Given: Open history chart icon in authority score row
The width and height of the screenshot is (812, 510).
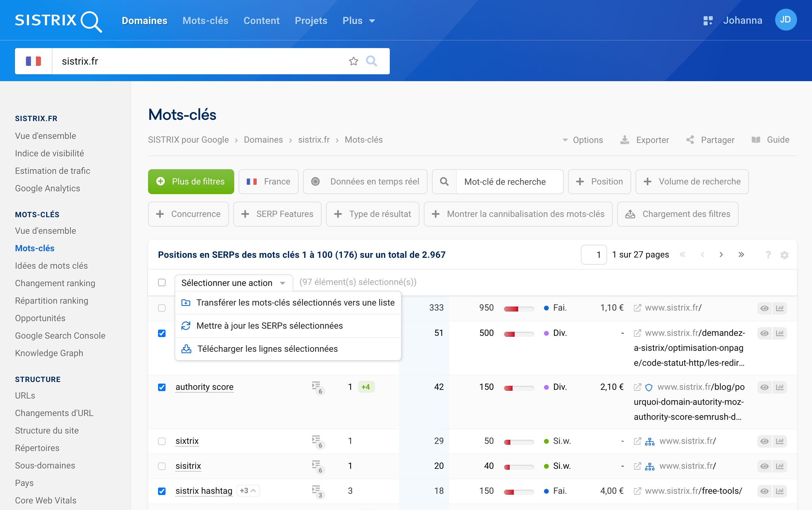Looking at the screenshot, I should coord(780,387).
